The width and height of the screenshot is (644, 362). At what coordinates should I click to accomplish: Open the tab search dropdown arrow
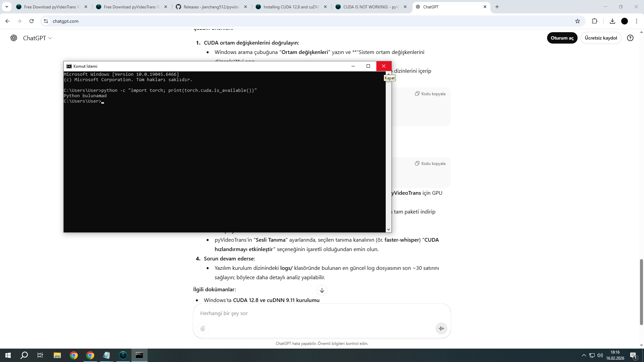[x=6, y=7]
